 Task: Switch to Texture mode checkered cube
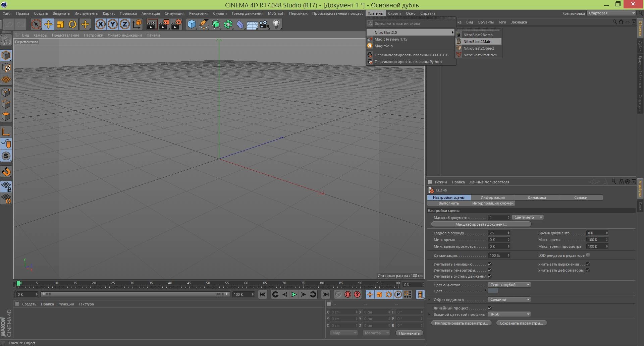coord(6,68)
